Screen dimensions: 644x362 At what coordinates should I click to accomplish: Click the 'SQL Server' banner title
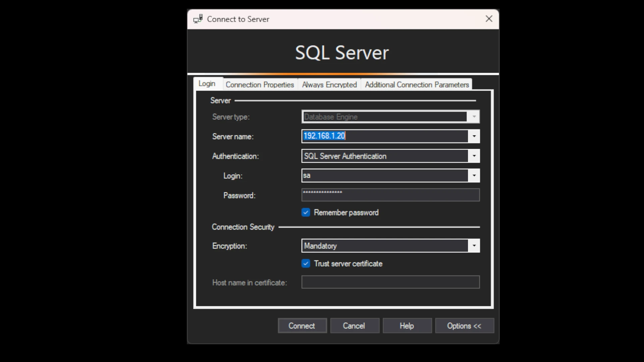pyautogui.click(x=342, y=53)
